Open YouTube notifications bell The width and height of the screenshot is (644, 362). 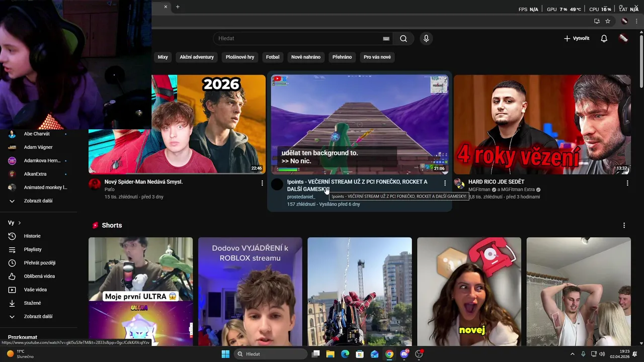point(604,38)
